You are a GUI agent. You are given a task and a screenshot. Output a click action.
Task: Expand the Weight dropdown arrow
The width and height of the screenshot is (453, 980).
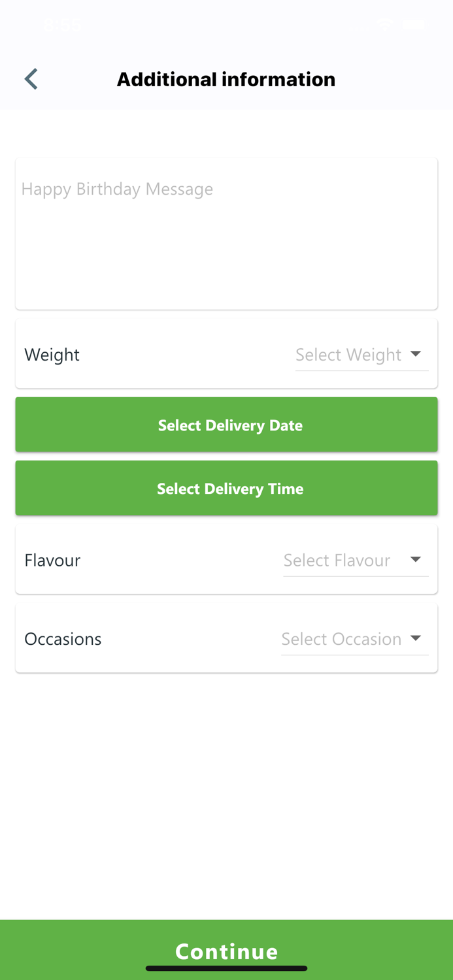[416, 354]
